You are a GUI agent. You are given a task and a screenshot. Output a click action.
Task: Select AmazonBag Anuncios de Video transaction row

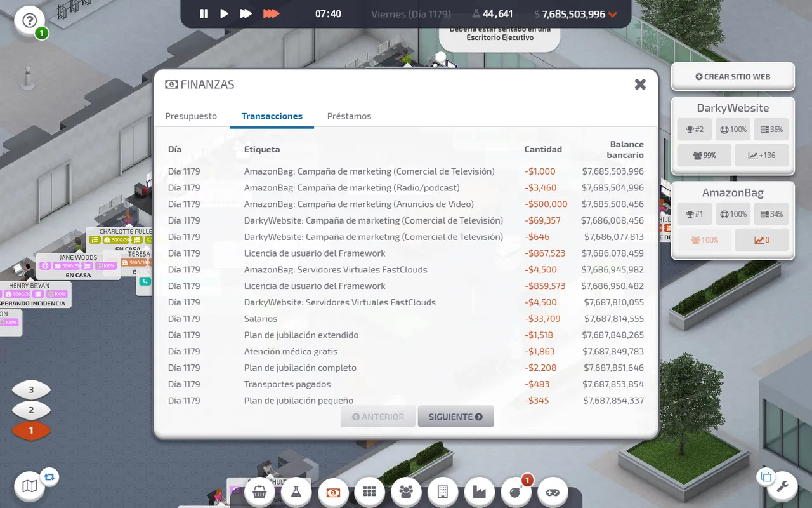tap(406, 204)
